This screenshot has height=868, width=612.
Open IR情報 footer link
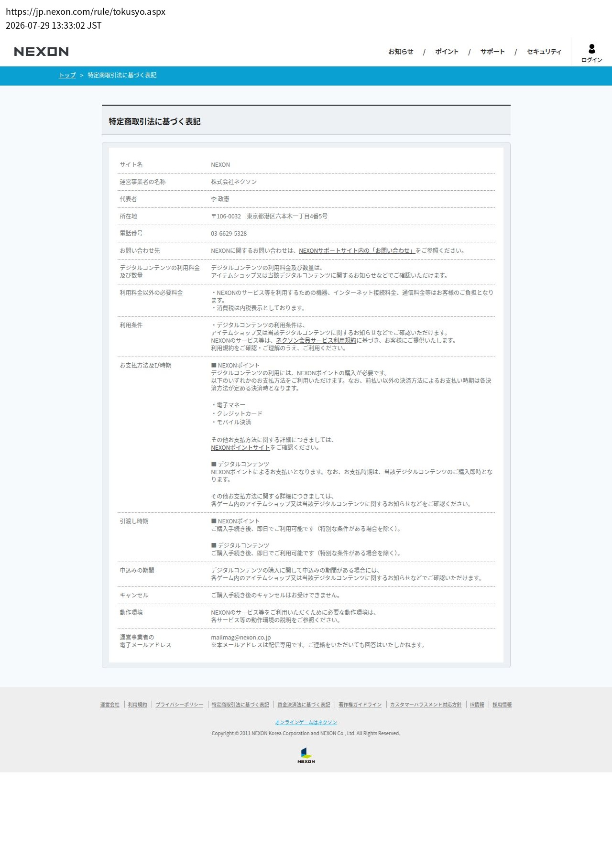477,705
